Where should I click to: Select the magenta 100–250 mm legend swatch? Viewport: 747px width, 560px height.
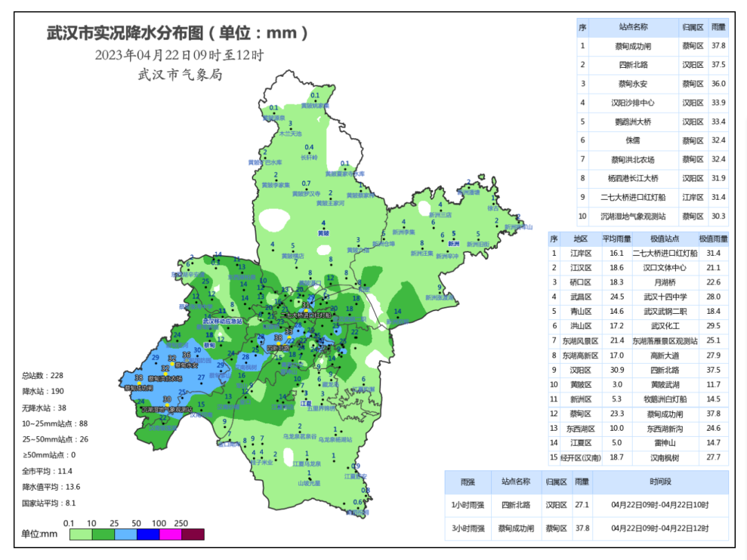pos(170,534)
